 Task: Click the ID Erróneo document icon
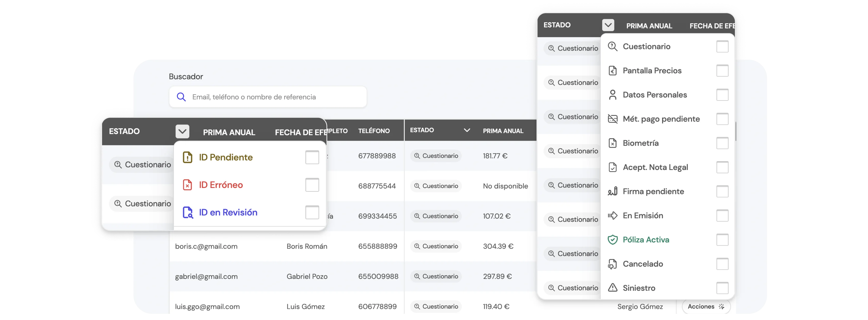187,185
